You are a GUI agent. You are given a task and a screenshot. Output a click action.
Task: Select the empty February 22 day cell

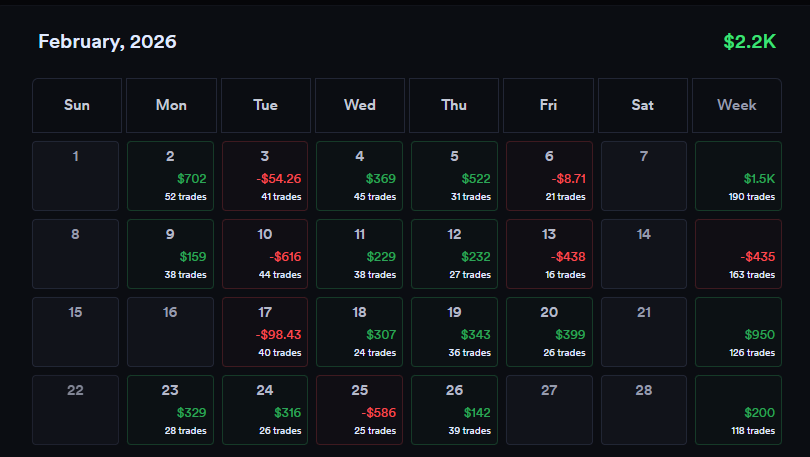point(75,410)
